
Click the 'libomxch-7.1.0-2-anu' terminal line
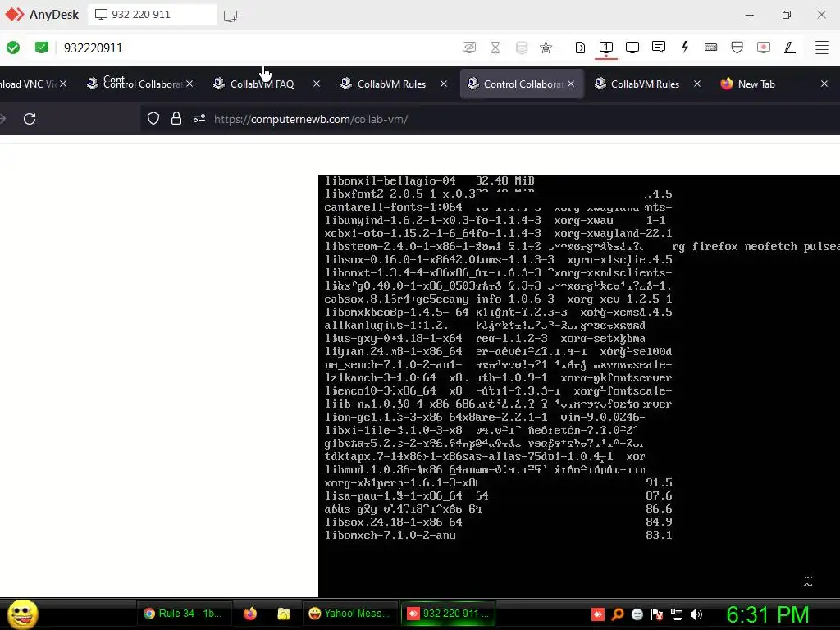(390, 535)
